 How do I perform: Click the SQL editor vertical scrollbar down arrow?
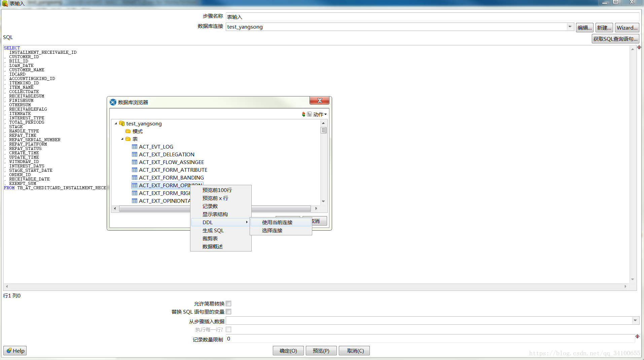click(633, 279)
